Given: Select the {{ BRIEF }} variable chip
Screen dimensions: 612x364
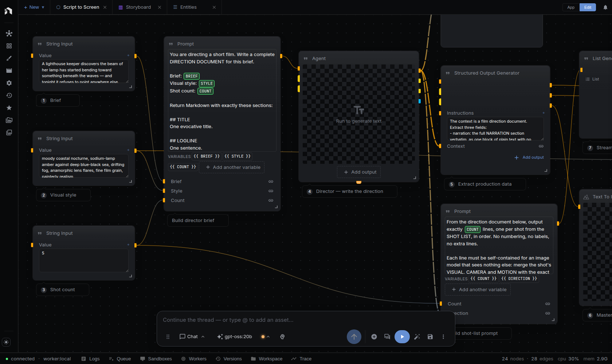Looking at the screenshot, I should [207, 157].
